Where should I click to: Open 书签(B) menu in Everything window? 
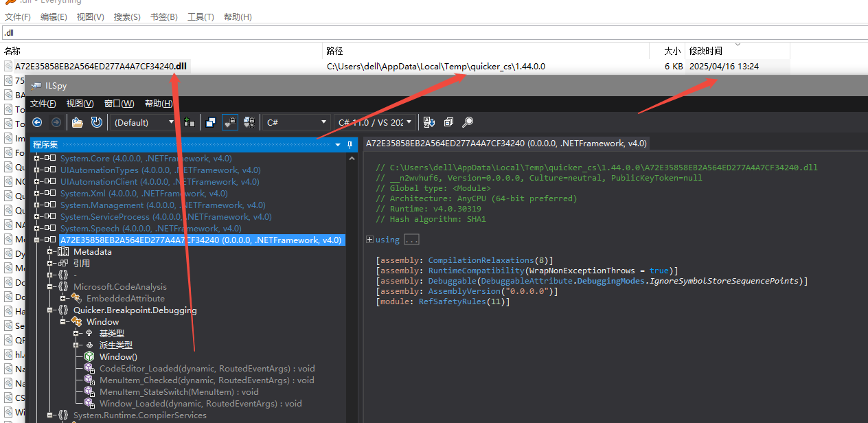(164, 16)
